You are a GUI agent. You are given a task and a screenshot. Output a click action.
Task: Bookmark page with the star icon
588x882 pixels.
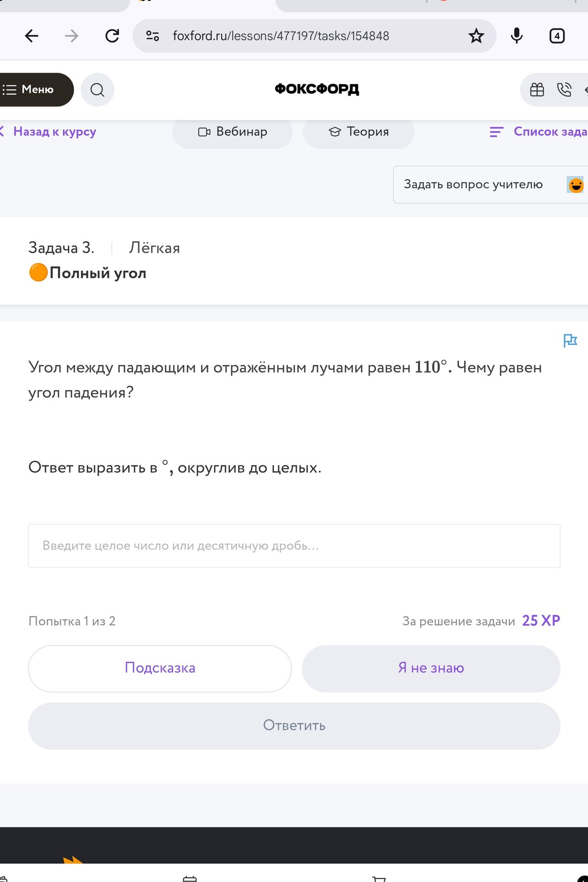click(476, 36)
